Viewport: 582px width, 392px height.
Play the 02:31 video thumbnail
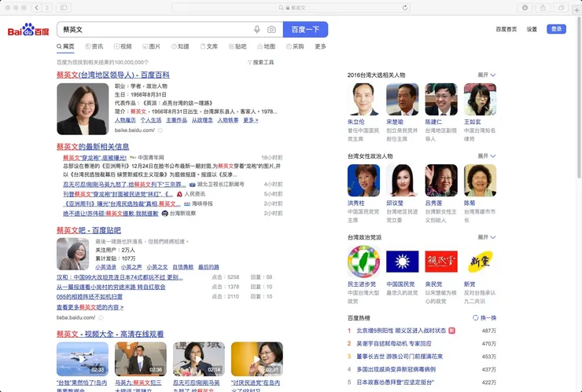257,359
